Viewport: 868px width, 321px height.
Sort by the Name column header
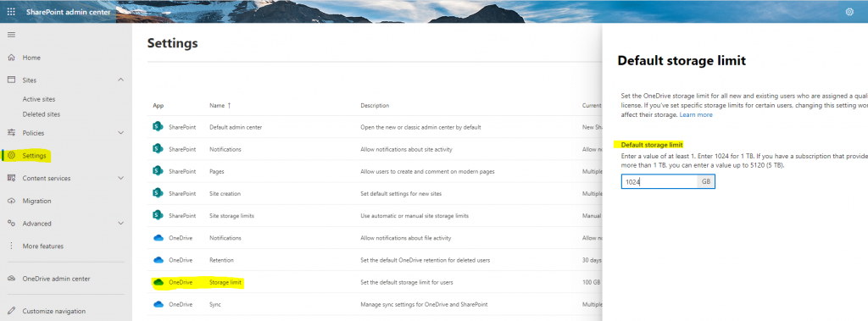pos(220,105)
